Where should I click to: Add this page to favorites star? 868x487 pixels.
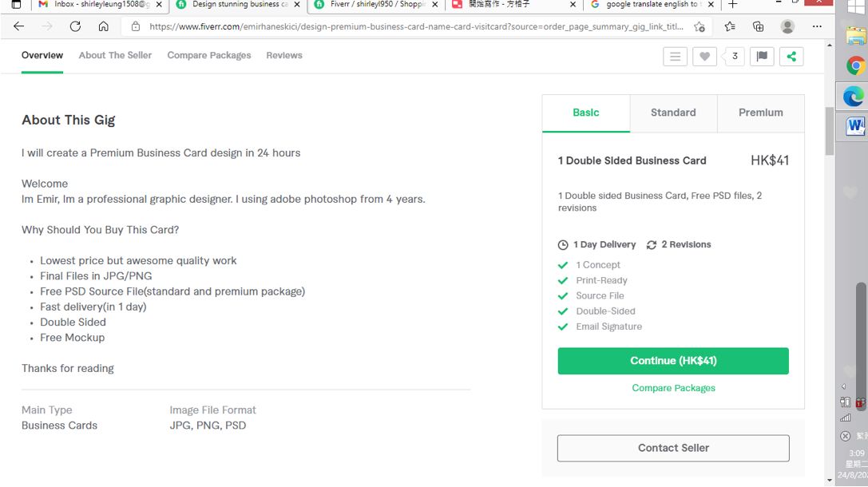pos(700,26)
